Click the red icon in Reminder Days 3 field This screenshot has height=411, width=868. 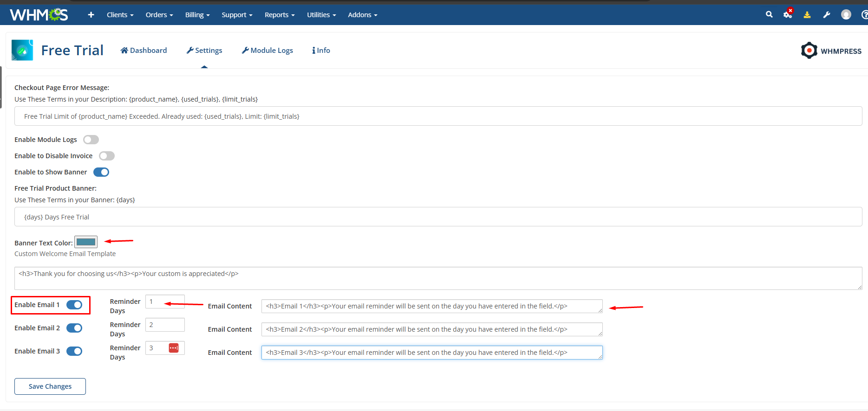pyautogui.click(x=174, y=348)
